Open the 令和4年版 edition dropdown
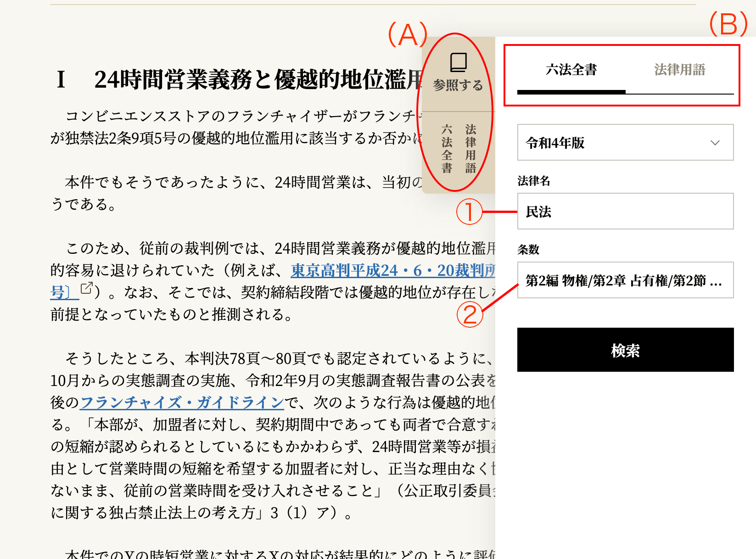Viewport: 756px width, 559px height. pos(625,143)
